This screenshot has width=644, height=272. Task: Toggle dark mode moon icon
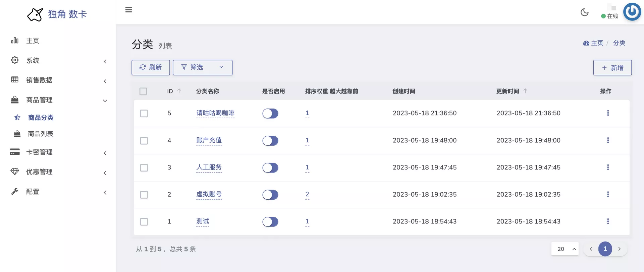click(x=584, y=12)
